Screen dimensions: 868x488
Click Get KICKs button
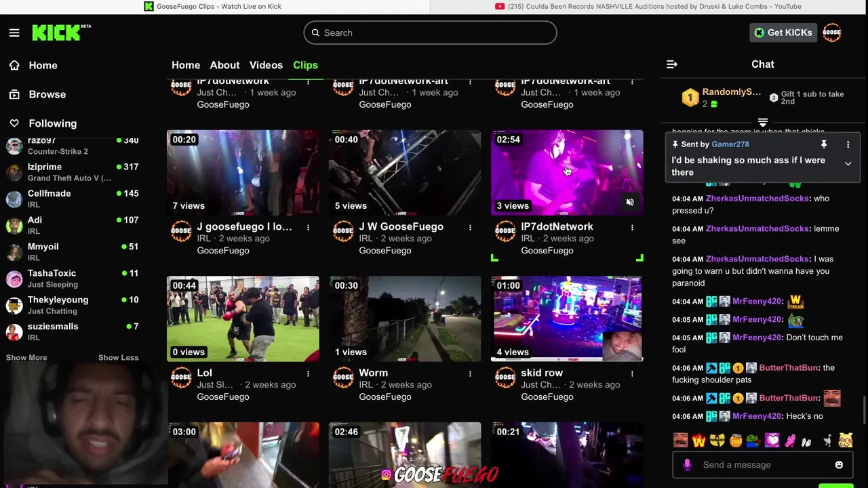(783, 33)
